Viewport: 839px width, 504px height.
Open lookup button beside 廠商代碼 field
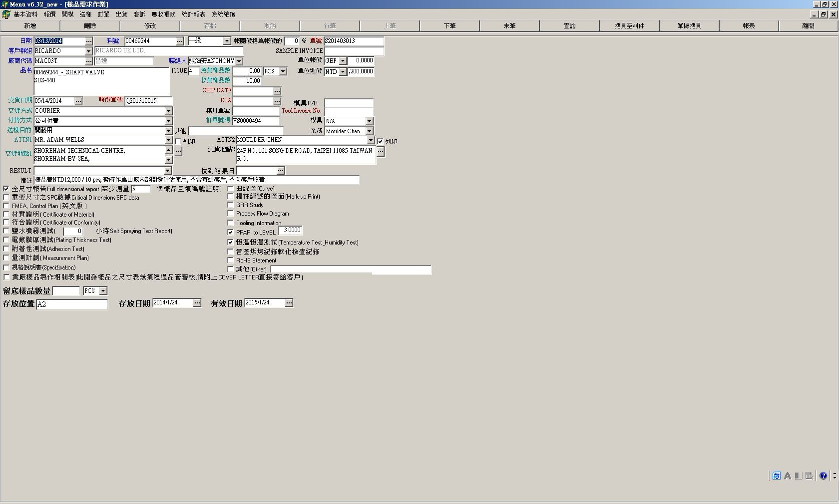click(x=88, y=61)
